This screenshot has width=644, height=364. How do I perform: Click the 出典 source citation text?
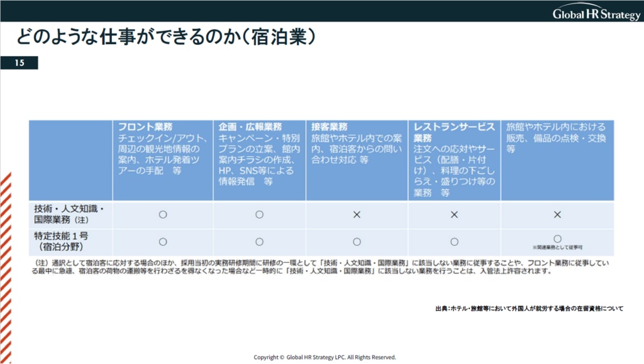point(528,309)
